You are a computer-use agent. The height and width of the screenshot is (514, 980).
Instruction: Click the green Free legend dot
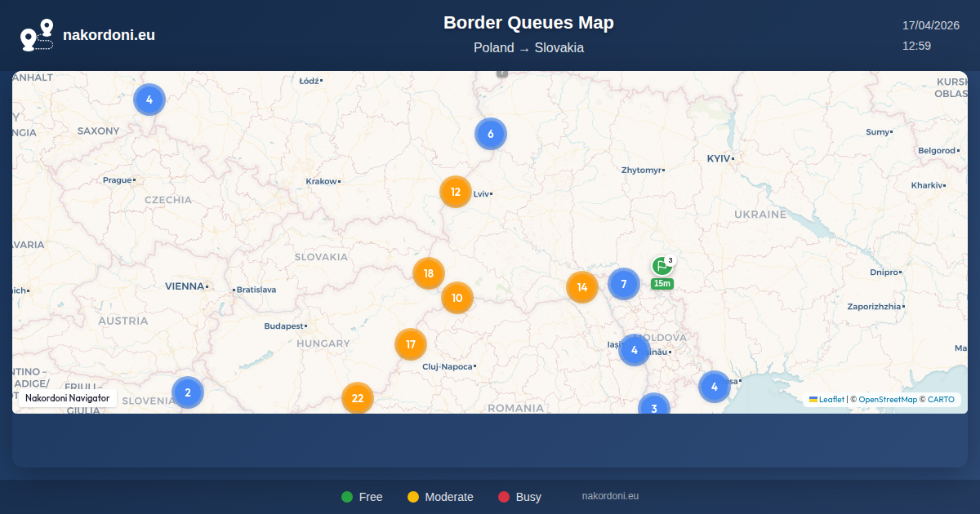[x=347, y=497]
